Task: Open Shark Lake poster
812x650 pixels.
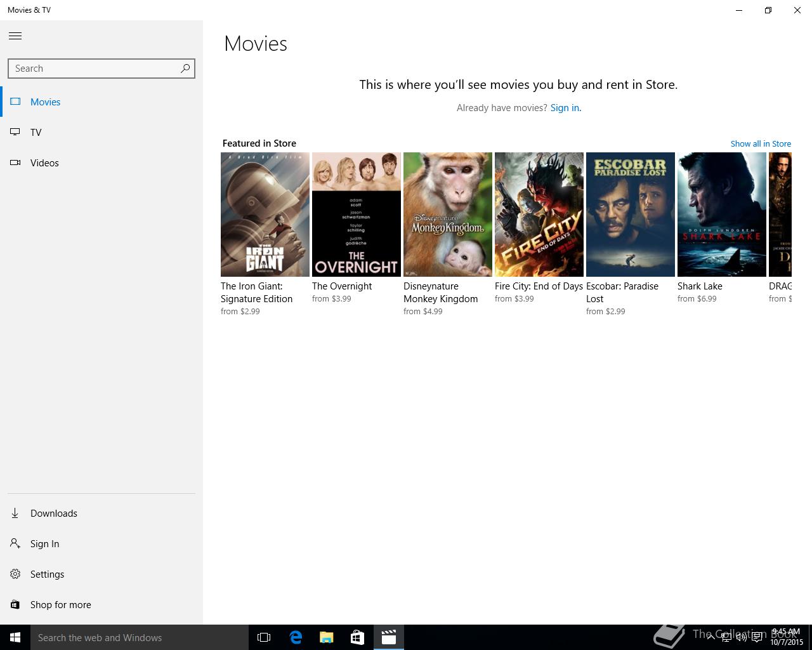Action: coord(722,215)
